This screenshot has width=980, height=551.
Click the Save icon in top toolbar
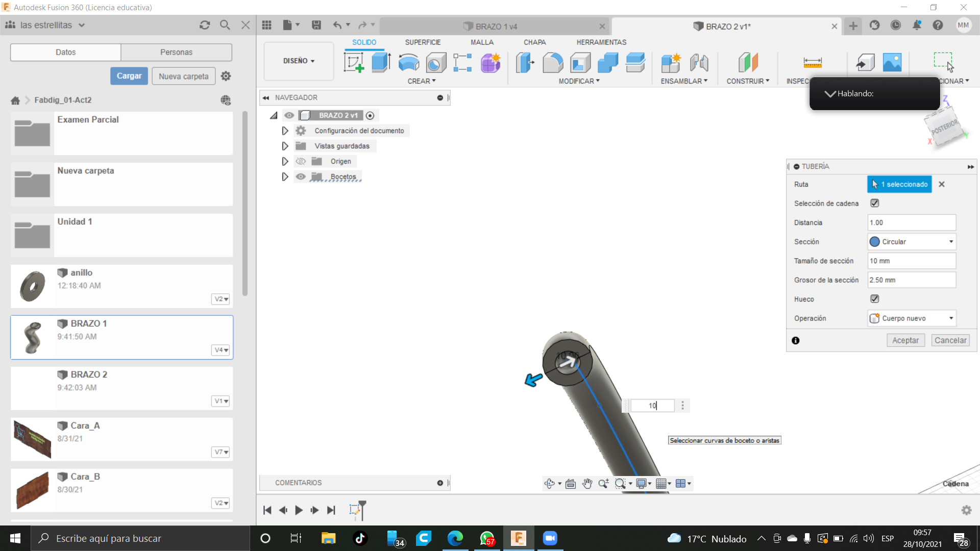click(316, 25)
